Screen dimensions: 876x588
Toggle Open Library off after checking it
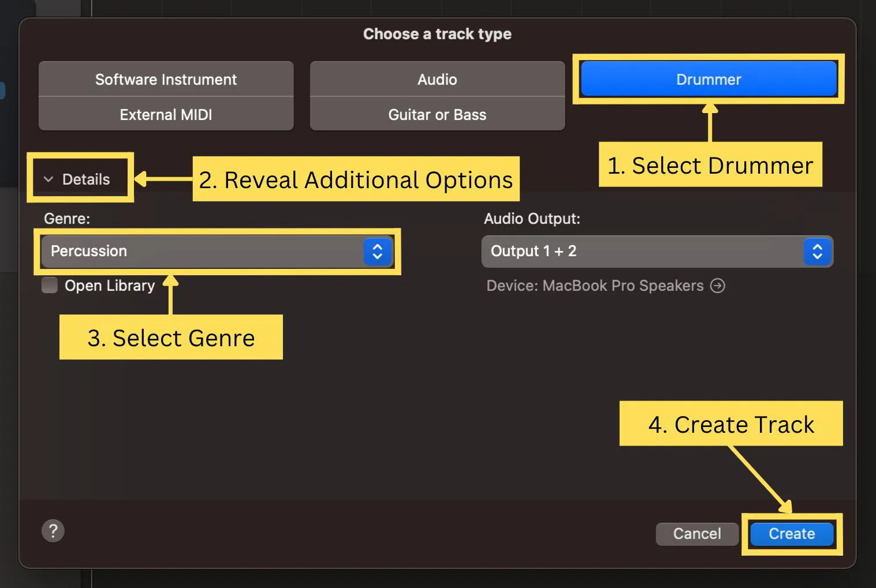coord(49,284)
